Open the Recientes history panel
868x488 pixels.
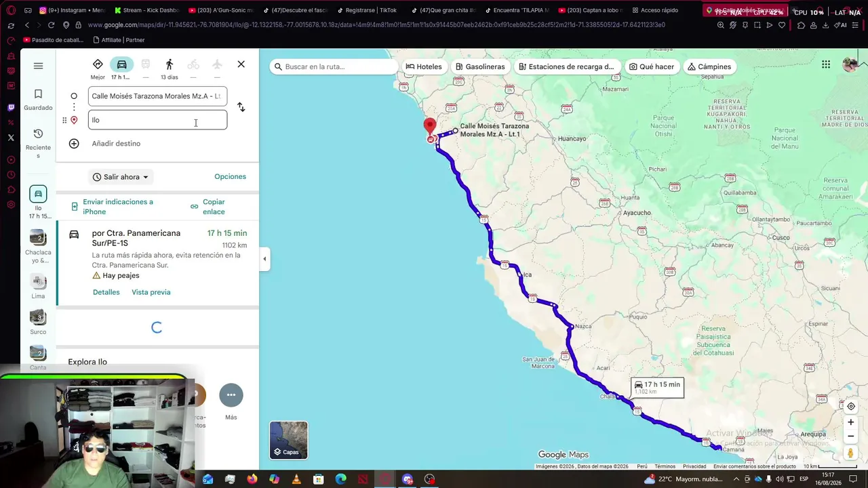pos(38,142)
